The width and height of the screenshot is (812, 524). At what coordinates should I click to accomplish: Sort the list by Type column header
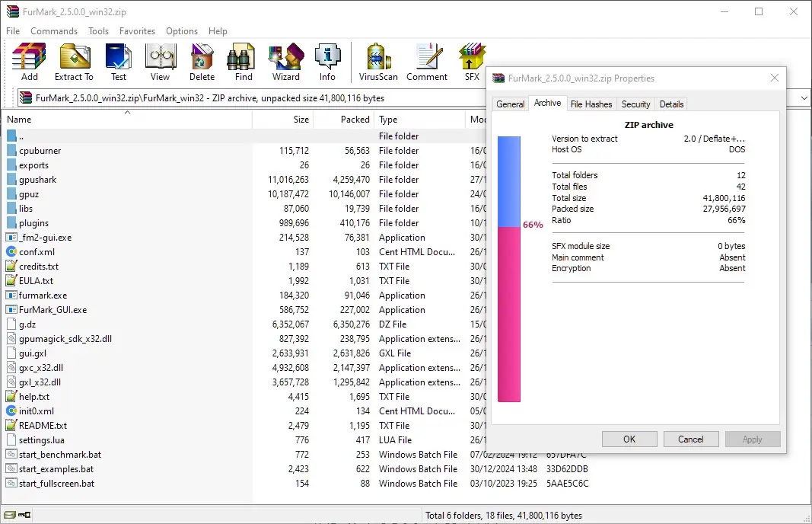(419, 120)
